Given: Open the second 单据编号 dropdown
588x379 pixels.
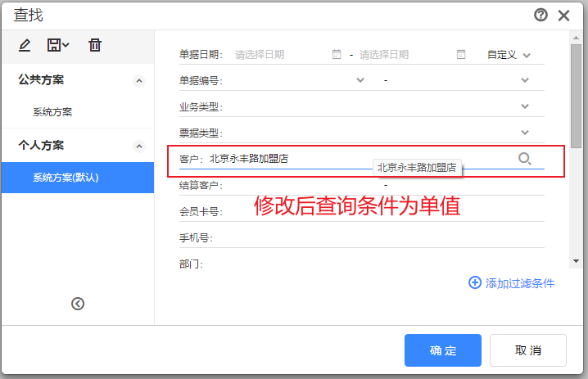Looking at the screenshot, I should (x=525, y=80).
